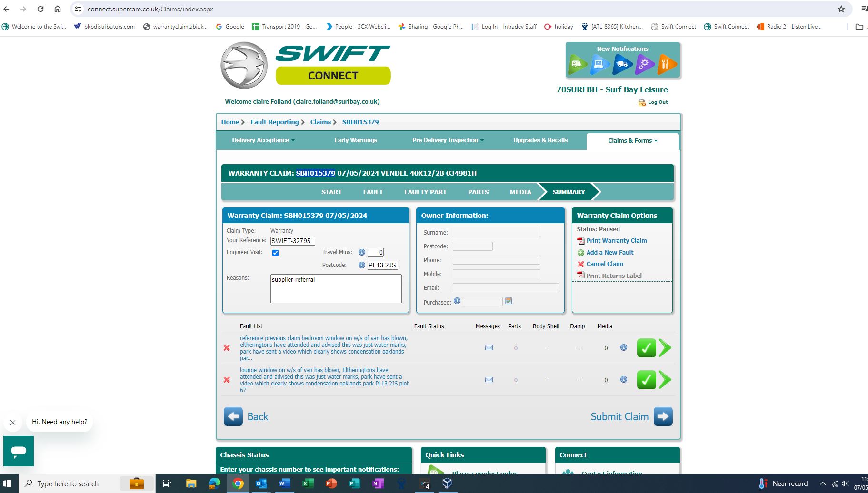Click the info icon beside Postcode PL13 2JS
868x493 pixels.
tap(362, 265)
